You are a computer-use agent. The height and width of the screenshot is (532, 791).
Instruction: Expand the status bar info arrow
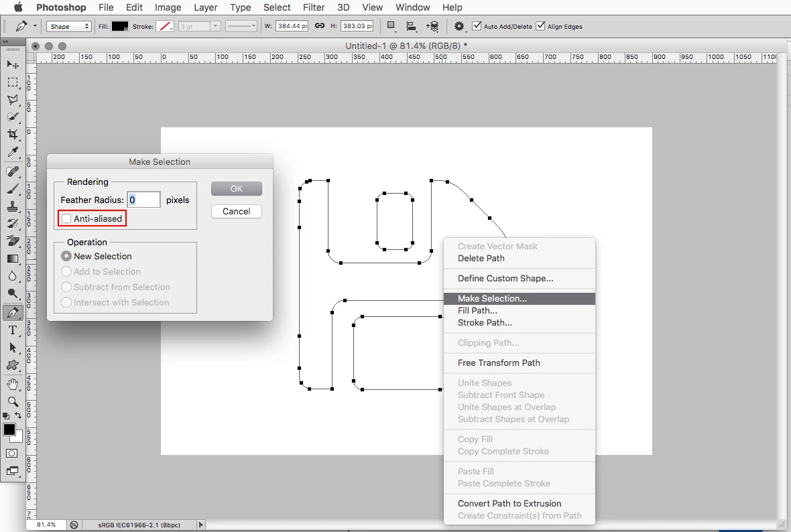click(201, 525)
